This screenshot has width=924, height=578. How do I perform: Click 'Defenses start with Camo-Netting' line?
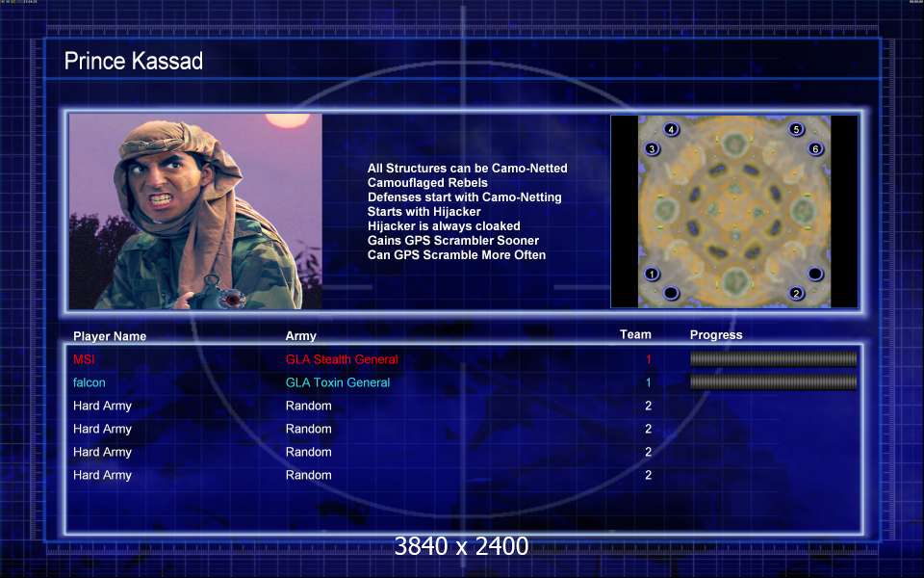point(464,197)
